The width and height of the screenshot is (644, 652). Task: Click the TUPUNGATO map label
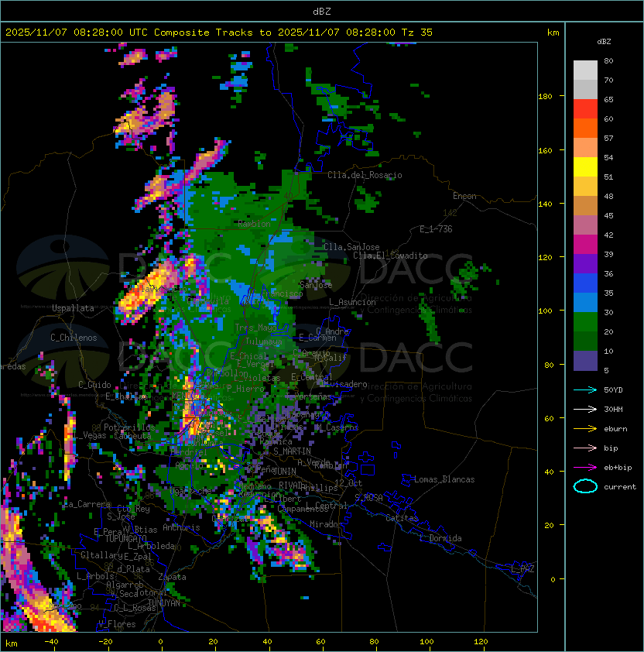[126, 538]
